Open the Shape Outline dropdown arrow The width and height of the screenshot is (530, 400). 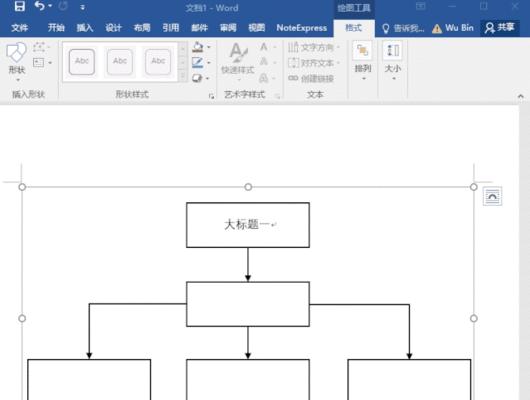tap(209, 63)
